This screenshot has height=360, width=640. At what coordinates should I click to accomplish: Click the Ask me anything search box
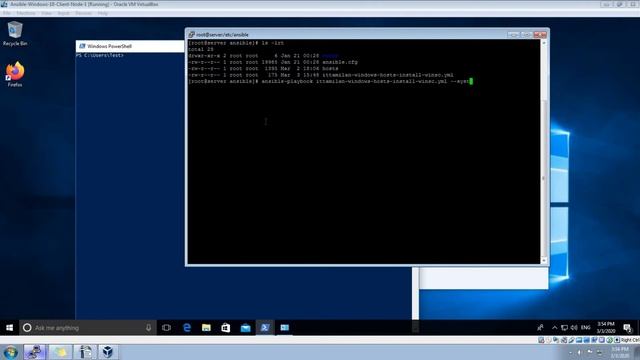click(x=88, y=328)
